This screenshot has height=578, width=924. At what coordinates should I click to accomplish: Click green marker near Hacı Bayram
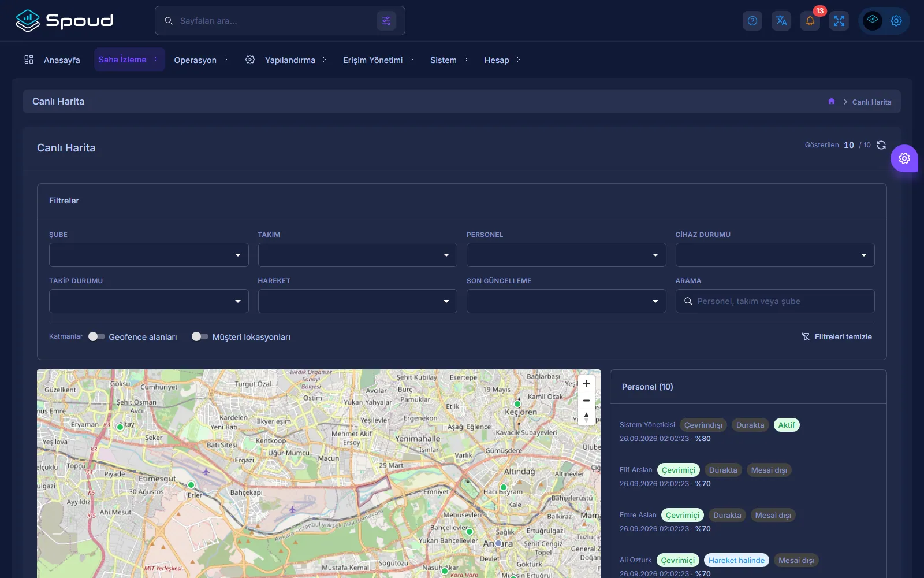click(x=504, y=487)
